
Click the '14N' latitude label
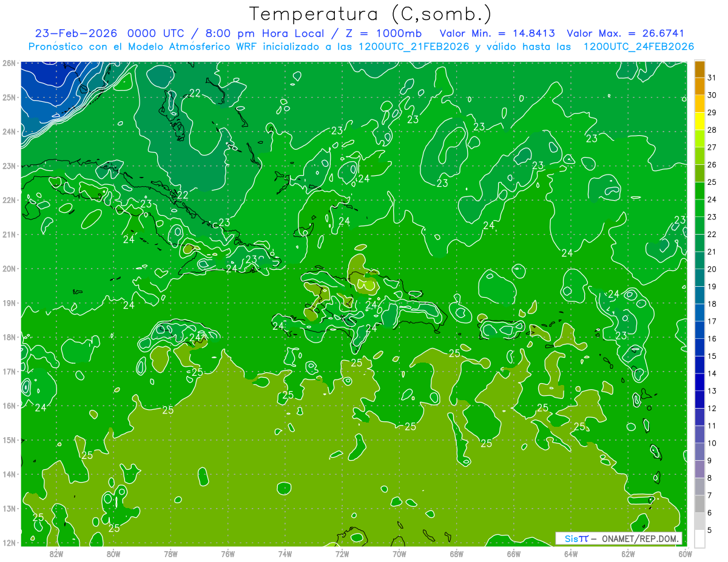click(8, 474)
